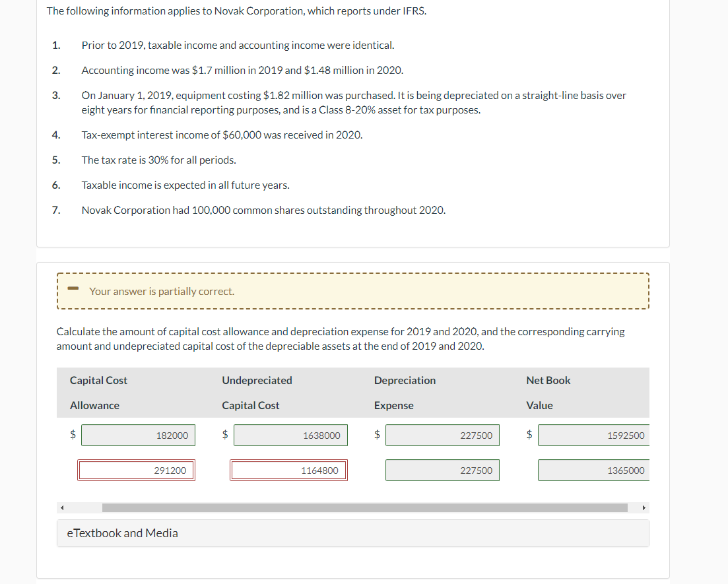Click the 291200 Capital Cost Allowance field
Image resolution: width=728 pixels, height=584 pixels.
click(136, 470)
